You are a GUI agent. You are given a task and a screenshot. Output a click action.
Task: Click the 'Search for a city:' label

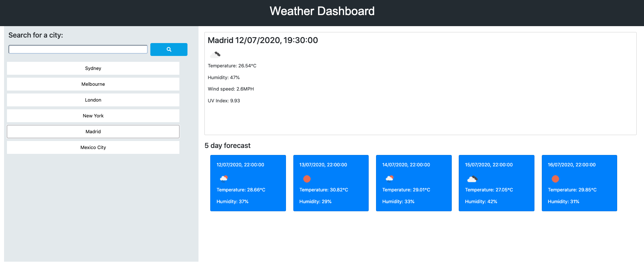36,35
